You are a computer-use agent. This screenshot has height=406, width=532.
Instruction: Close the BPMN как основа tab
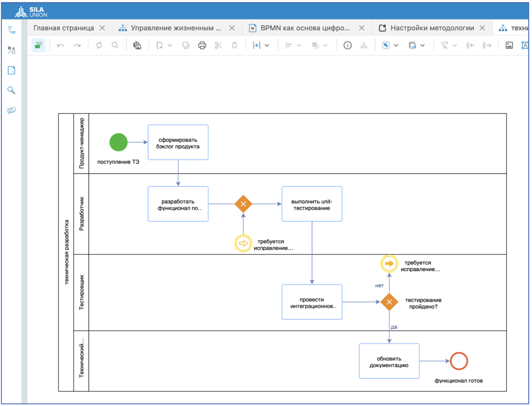click(362, 28)
